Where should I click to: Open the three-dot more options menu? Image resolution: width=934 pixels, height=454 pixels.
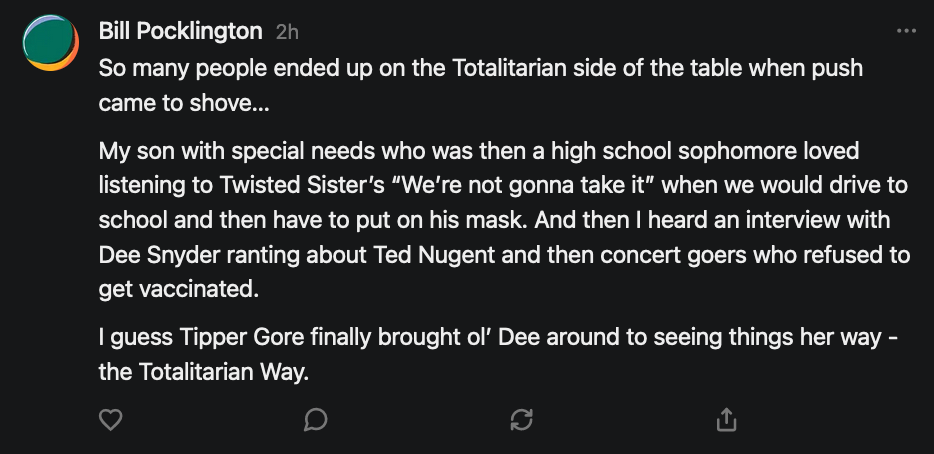point(906,31)
